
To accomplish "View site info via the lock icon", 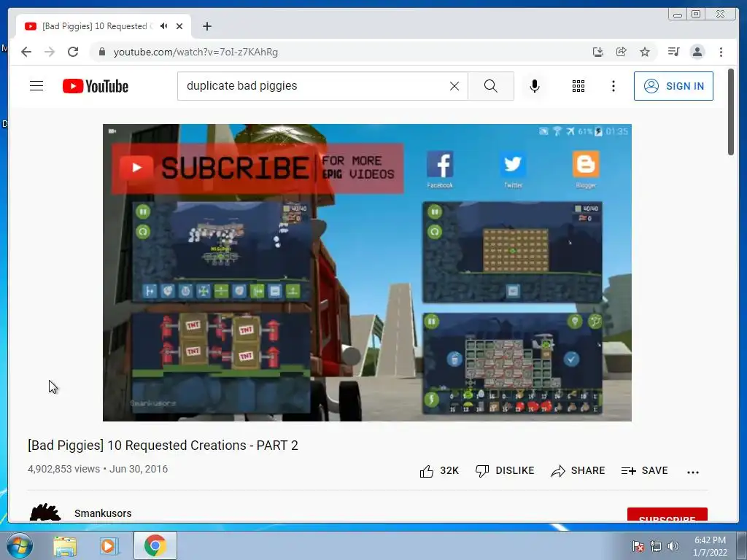I will (x=101, y=52).
